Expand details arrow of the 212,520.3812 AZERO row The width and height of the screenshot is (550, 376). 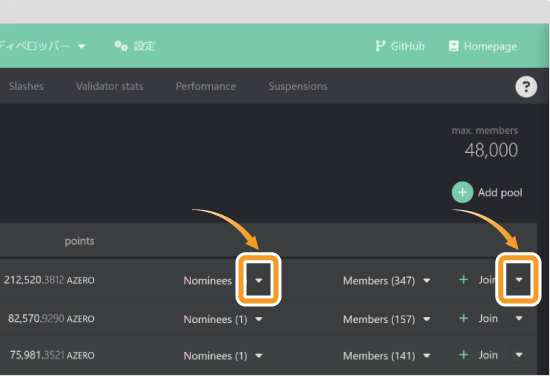click(519, 280)
